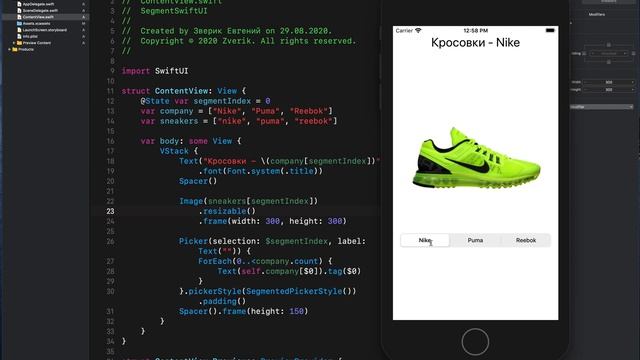640x360 pixels.
Task: Click 'import SwiftUI' on line 9
Action: (x=155, y=71)
